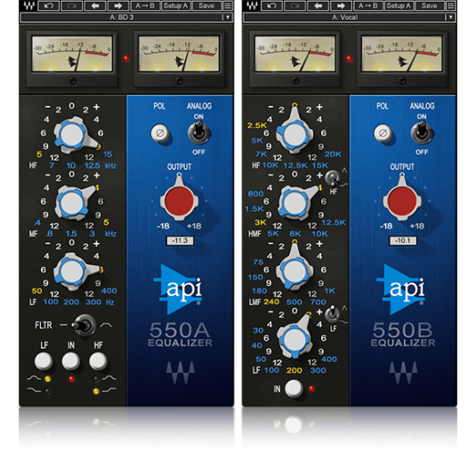Screen dimensions: 476x476
Task: Click MF gain knob on 550A
Action: click(71, 203)
